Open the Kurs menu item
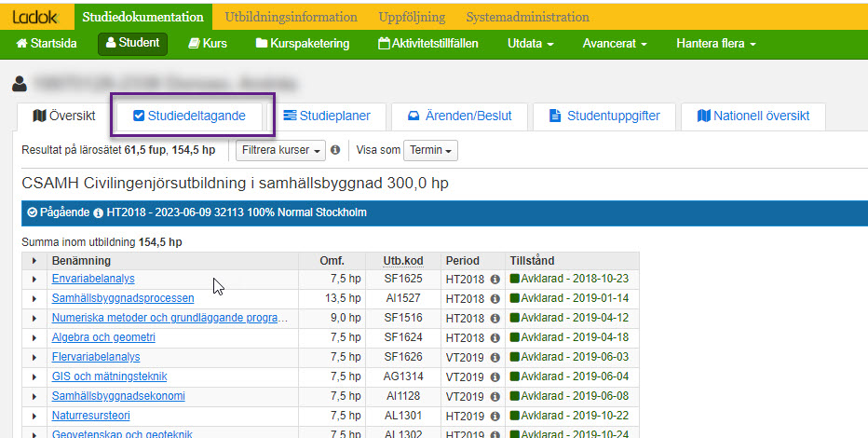 click(208, 43)
